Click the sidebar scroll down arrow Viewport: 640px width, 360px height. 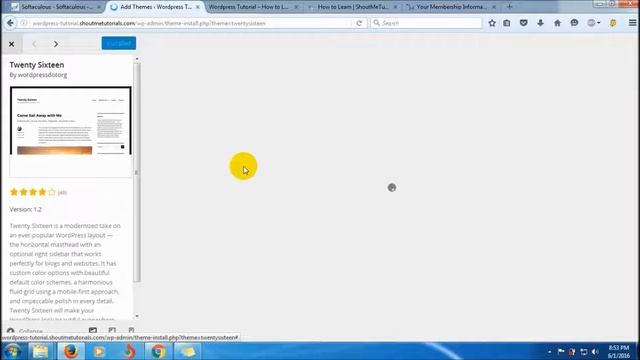[x=137, y=316]
